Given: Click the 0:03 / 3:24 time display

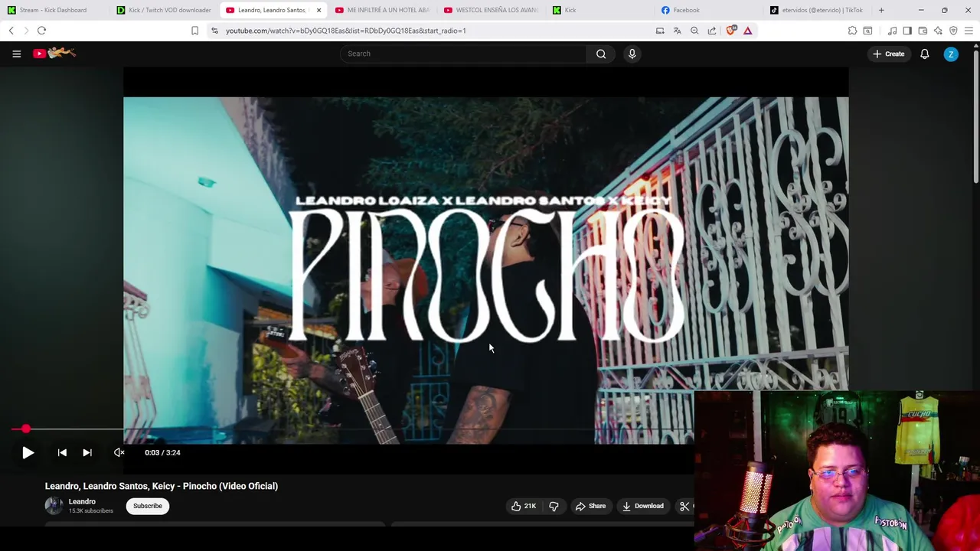Looking at the screenshot, I should [x=162, y=452].
